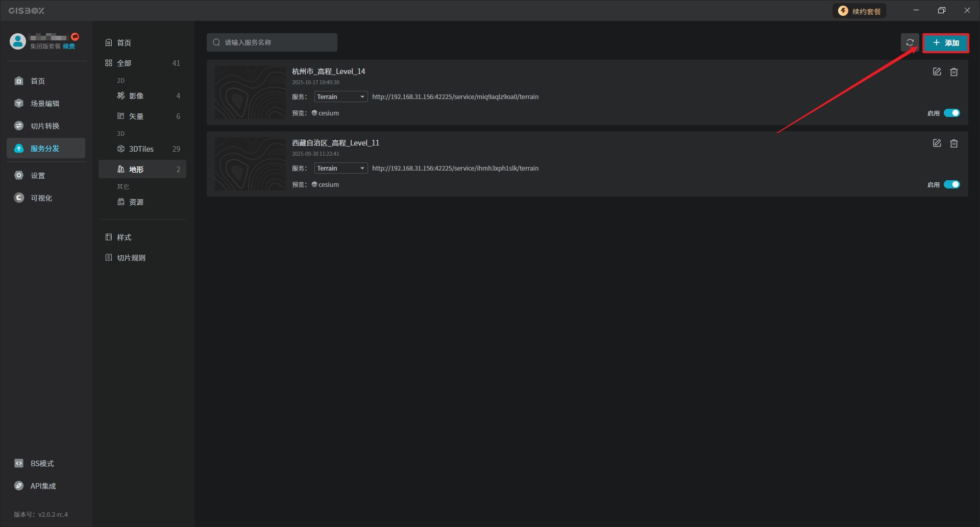Image resolution: width=980 pixels, height=527 pixels.
Task: Edit the 西藏自治区_高程_Level_11 service
Action: point(937,143)
